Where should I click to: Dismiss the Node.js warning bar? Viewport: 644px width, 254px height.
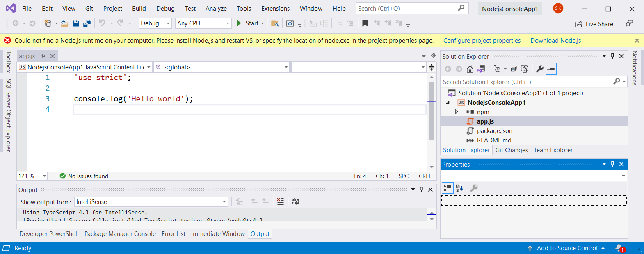tap(637, 41)
